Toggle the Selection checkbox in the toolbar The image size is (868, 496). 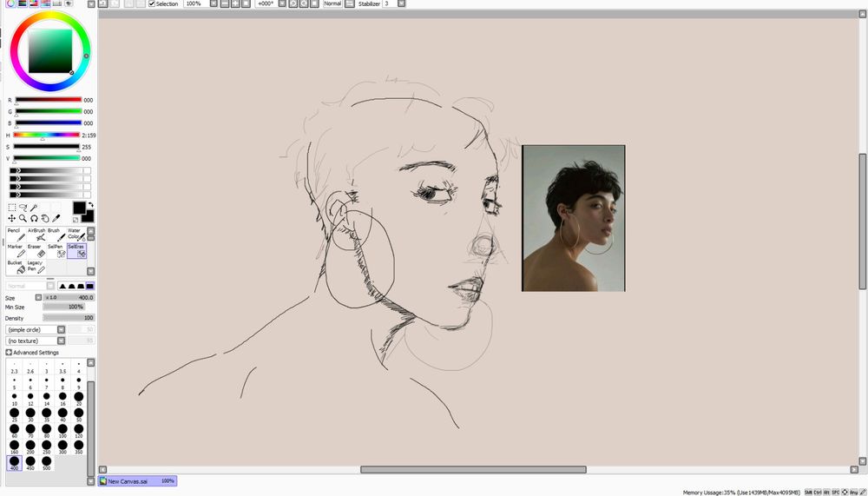point(152,4)
